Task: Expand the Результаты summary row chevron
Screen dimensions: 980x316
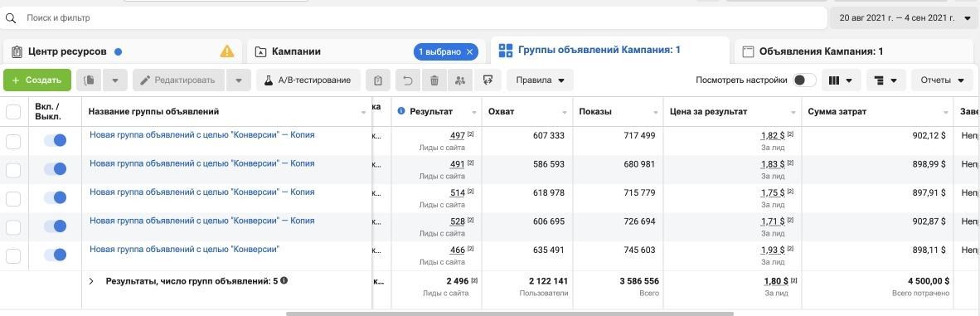Action: tap(91, 282)
